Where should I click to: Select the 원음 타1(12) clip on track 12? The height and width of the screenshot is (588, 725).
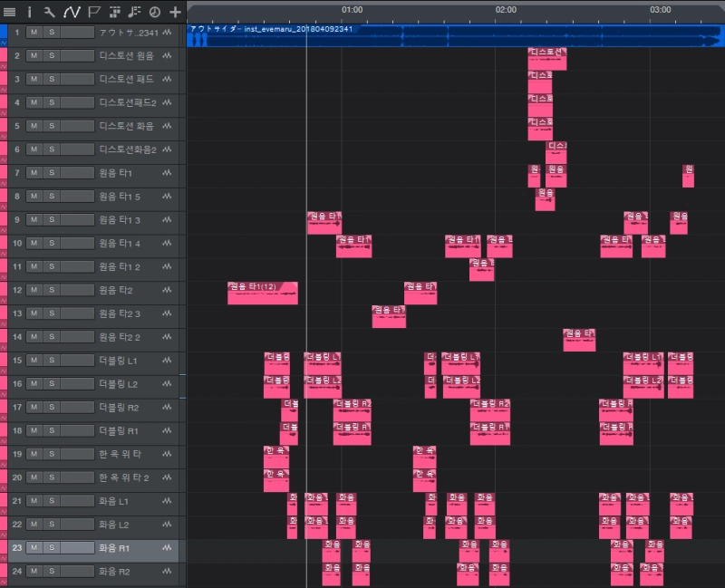(262, 294)
